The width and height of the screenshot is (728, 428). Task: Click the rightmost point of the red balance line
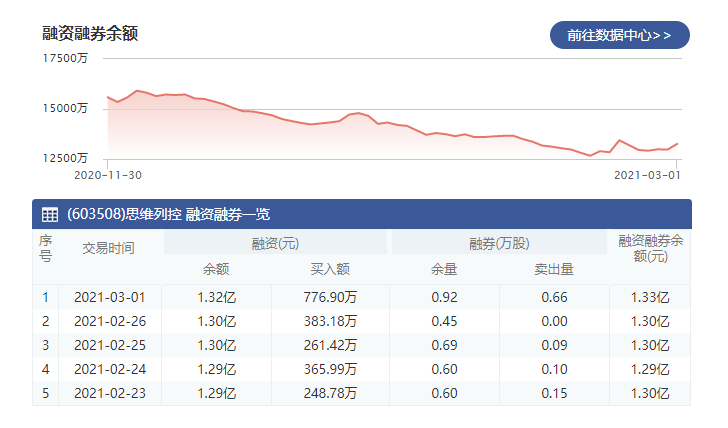[677, 144]
